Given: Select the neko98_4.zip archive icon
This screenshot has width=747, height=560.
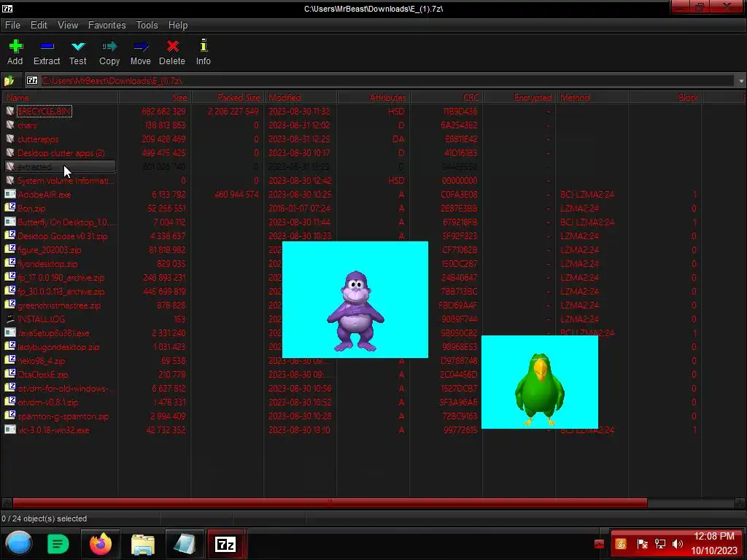Looking at the screenshot, I should click(x=10, y=360).
